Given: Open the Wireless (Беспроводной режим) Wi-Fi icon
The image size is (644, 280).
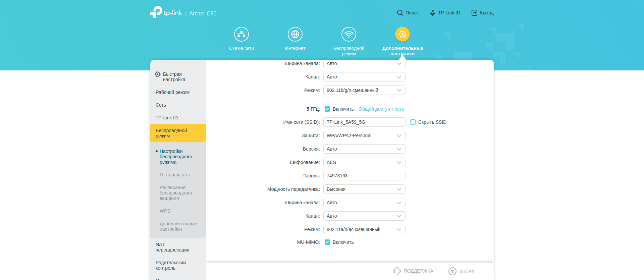Looking at the screenshot, I should [x=348, y=34].
